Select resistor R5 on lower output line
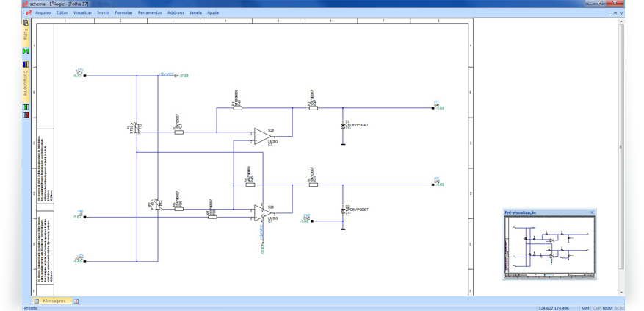Screen dimensions: 644x311 tap(313, 185)
